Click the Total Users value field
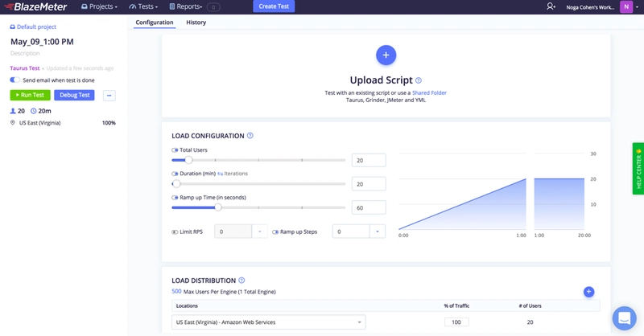The height and width of the screenshot is (336, 644). (369, 161)
